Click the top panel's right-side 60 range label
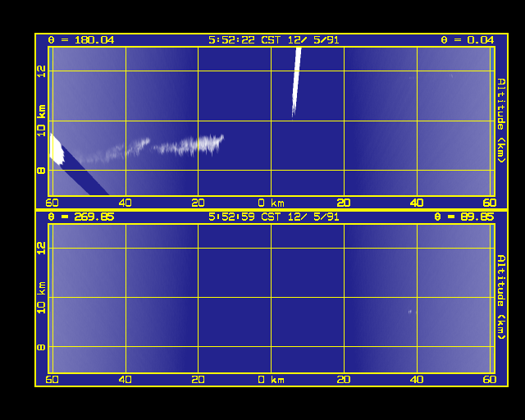The width and height of the screenshot is (525, 420). 490,203
